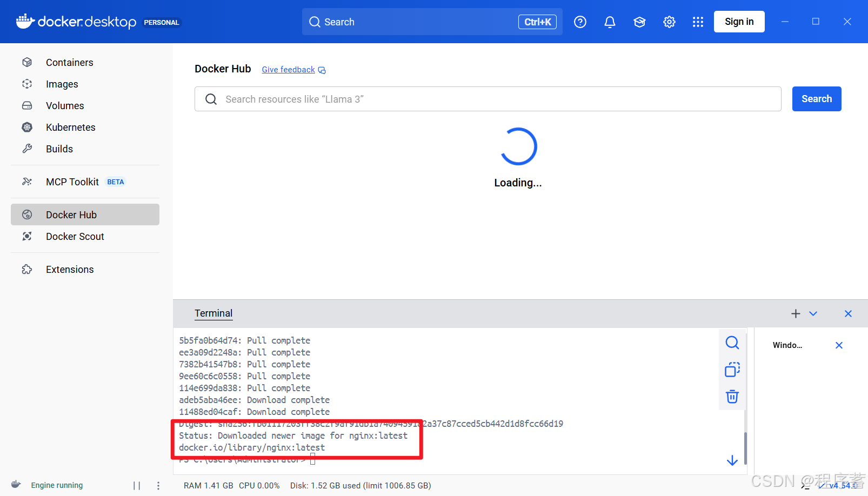Click the PERSONAL plan badge
The width and height of the screenshot is (868, 496).
coord(161,22)
